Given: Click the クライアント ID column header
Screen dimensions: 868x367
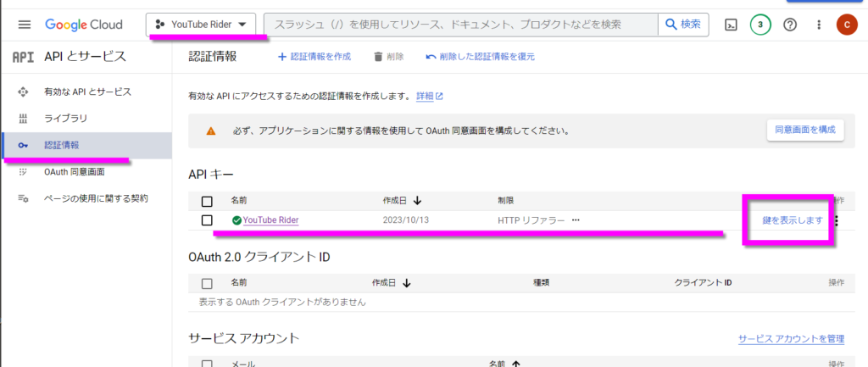Looking at the screenshot, I should [703, 282].
